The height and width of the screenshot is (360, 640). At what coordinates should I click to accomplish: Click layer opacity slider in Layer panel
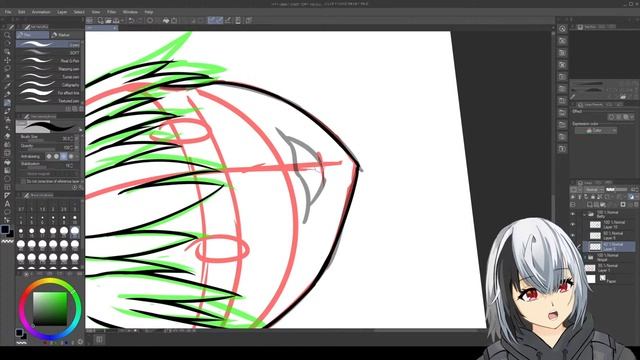click(616, 190)
